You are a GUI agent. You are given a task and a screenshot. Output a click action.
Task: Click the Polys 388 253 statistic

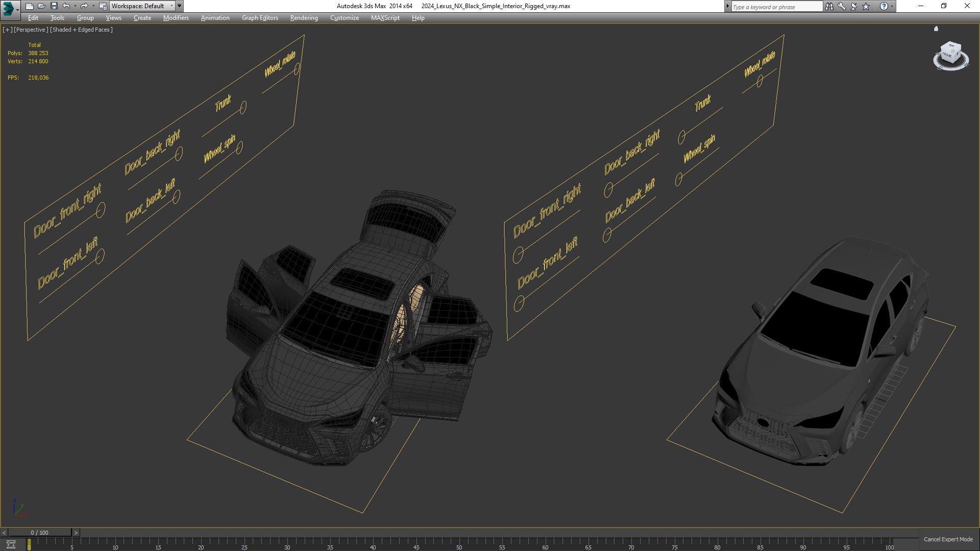[x=28, y=53]
